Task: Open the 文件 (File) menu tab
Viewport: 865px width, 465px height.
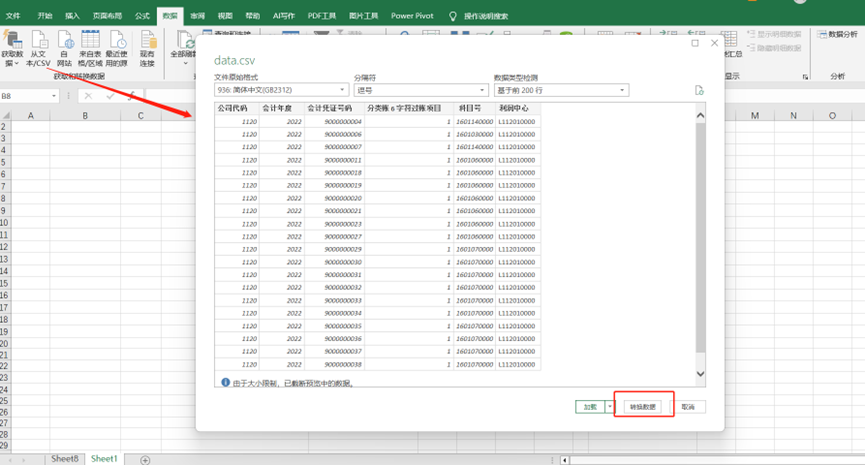Action: (x=13, y=16)
